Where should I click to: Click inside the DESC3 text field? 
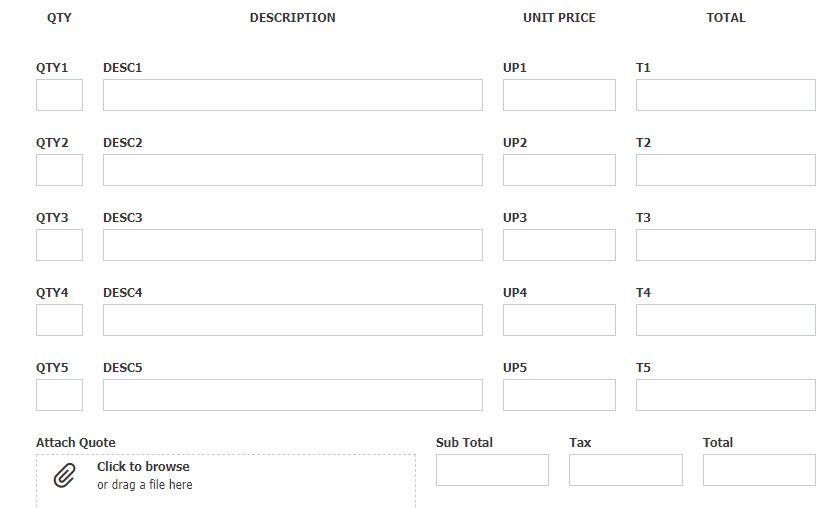[x=292, y=245]
